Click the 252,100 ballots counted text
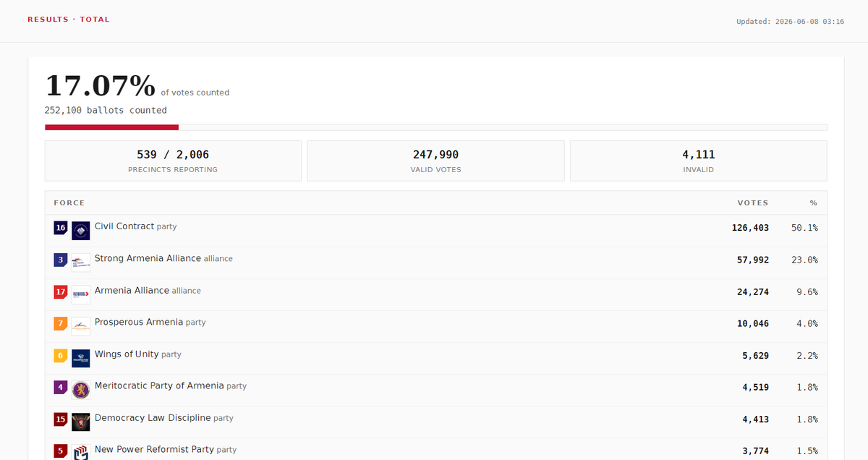Image resolution: width=868 pixels, height=460 pixels. 106,111
